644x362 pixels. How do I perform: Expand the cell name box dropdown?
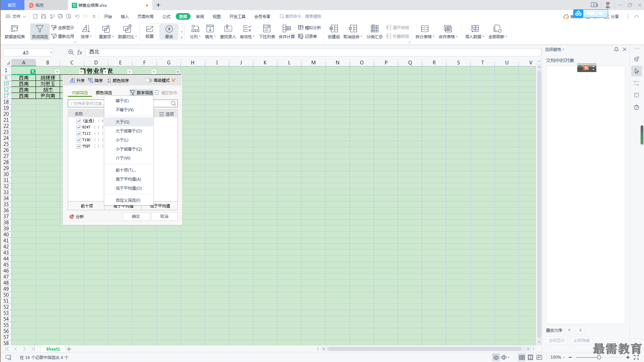[x=51, y=52]
